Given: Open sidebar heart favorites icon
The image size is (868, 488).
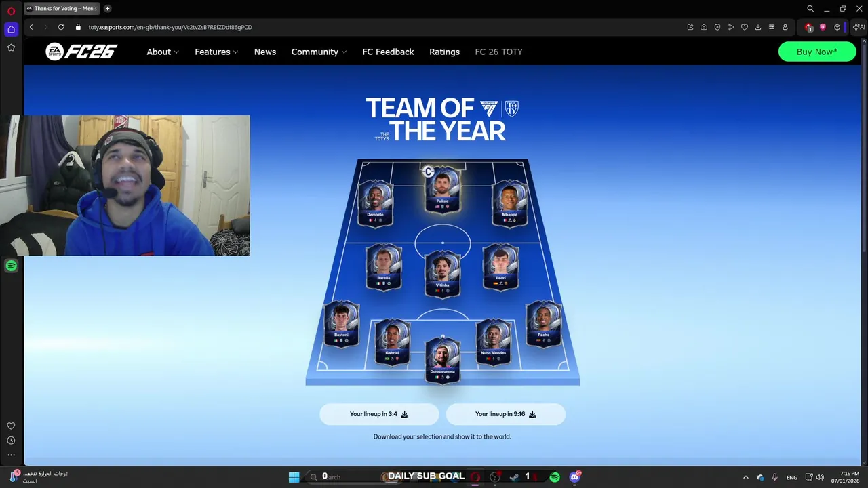Looking at the screenshot, I should [x=11, y=426].
